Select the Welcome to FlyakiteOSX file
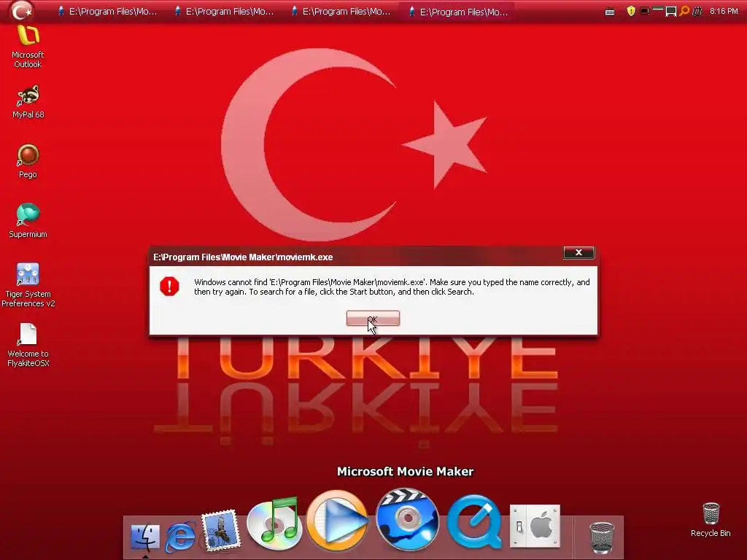The image size is (747, 560). 28,345
